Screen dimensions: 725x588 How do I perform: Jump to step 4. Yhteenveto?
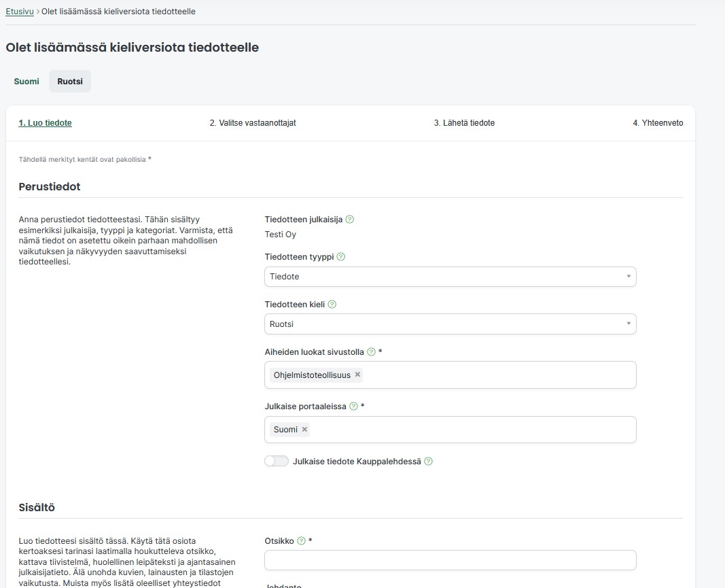click(658, 123)
